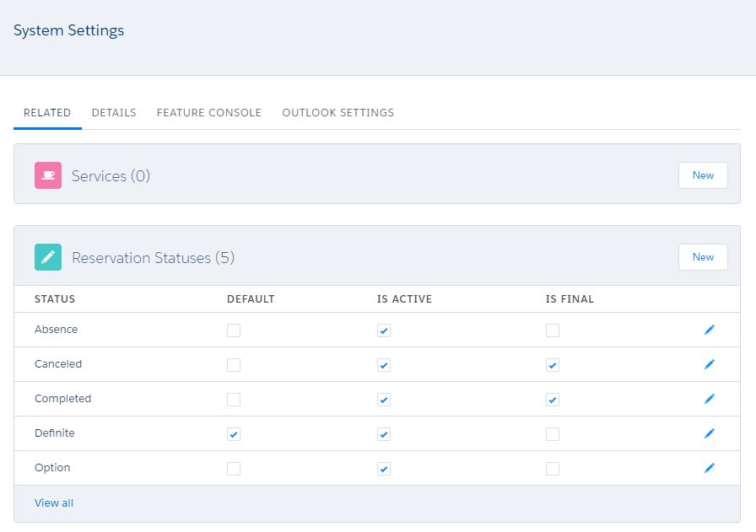Screen dimensions: 756x532
Task: Open the View all link
Action: (54, 503)
